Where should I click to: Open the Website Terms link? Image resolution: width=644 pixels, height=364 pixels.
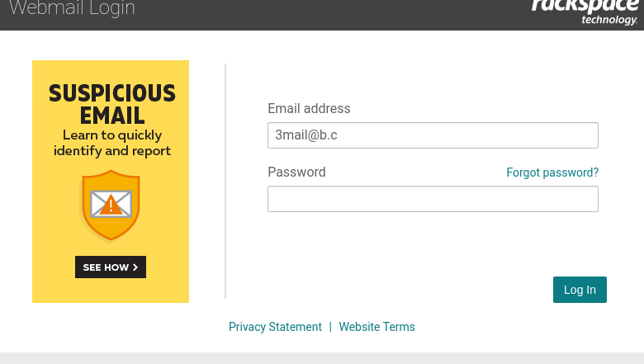[x=377, y=327]
